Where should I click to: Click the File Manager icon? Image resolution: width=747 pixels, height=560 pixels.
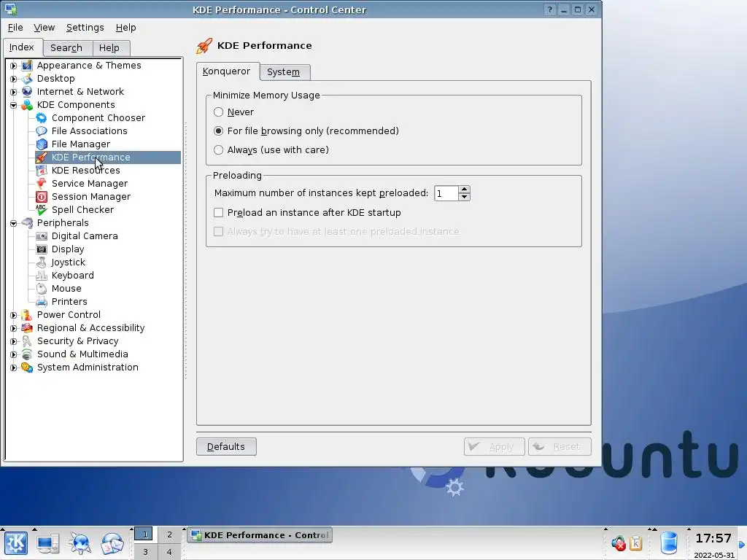42,144
